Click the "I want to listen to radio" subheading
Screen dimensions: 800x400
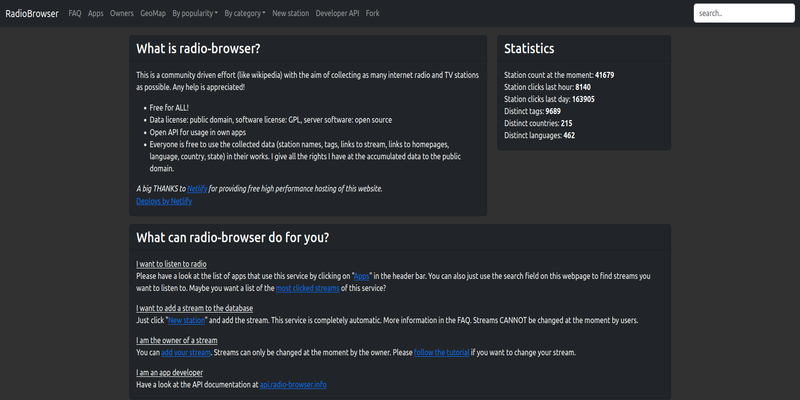coord(171,264)
